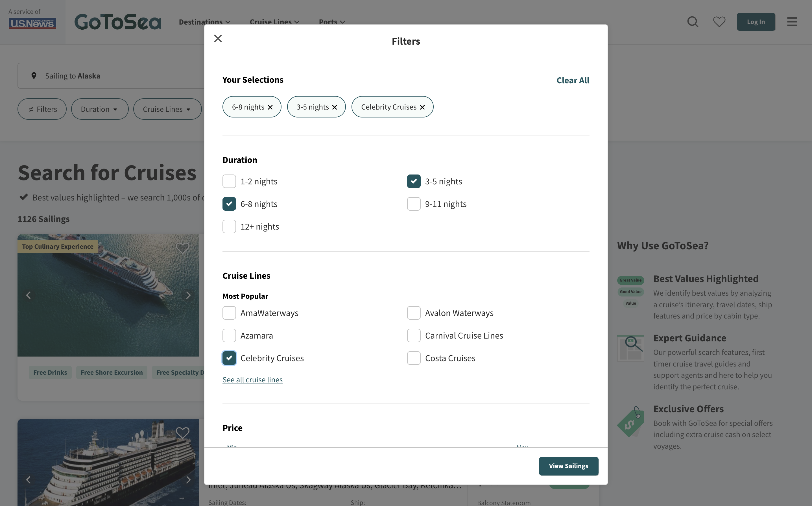Uncheck the 6-8 nights checkbox

coord(229,204)
